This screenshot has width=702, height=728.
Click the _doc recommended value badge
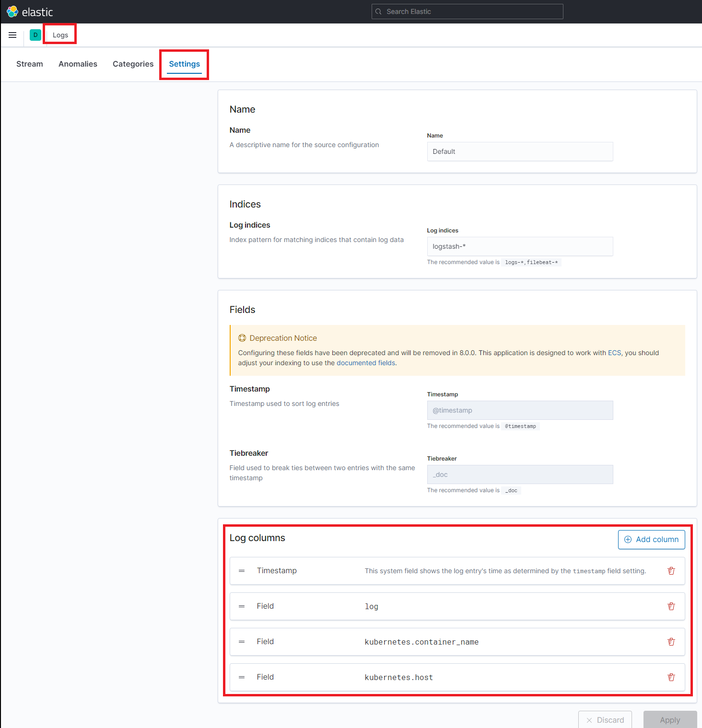tap(511, 490)
